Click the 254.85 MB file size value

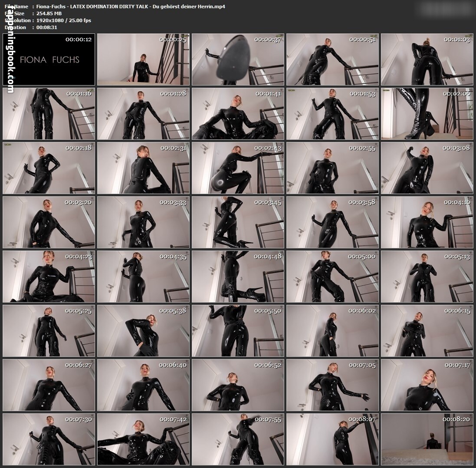(x=49, y=13)
